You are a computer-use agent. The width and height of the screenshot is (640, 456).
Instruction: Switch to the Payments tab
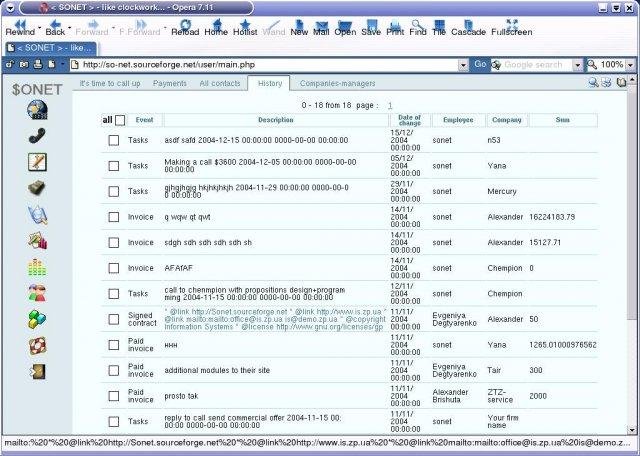pos(170,83)
